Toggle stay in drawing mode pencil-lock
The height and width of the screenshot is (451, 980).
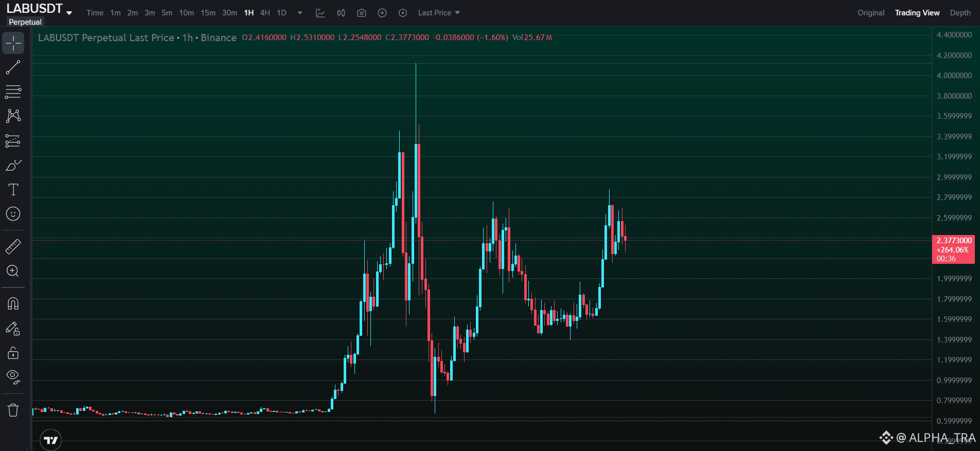(x=13, y=329)
